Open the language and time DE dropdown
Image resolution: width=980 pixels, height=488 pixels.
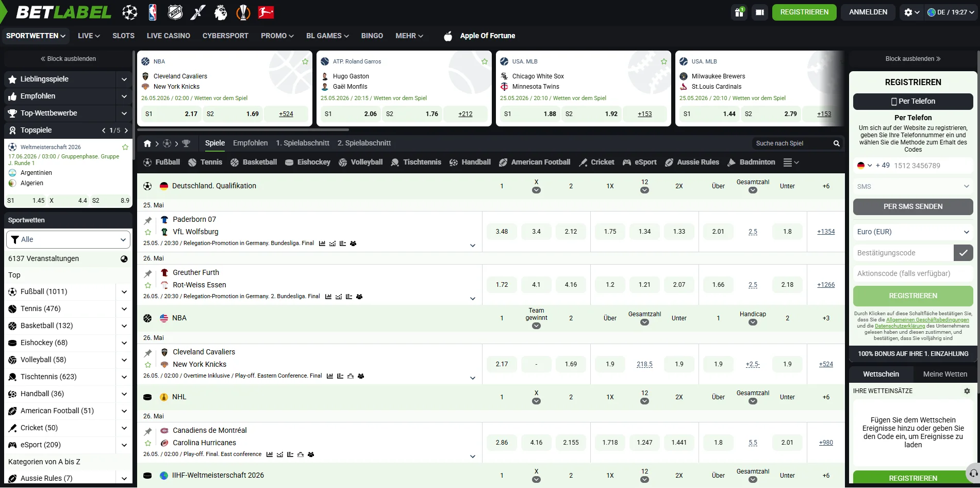pyautogui.click(x=951, y=12)
